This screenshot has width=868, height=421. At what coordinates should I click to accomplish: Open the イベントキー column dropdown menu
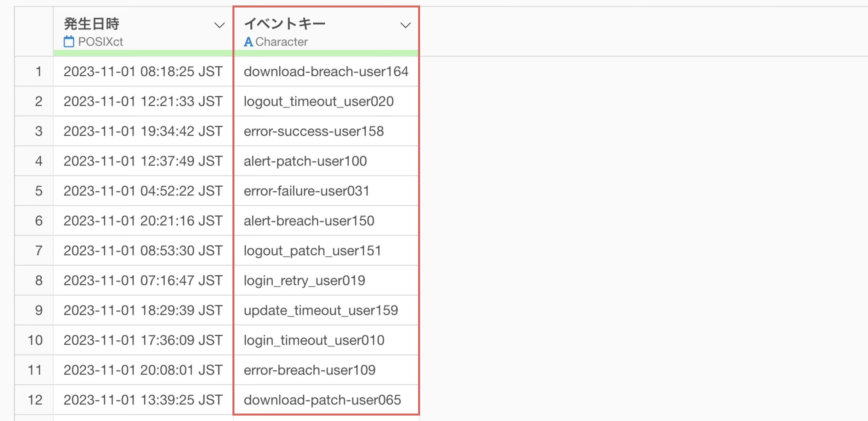405,25
